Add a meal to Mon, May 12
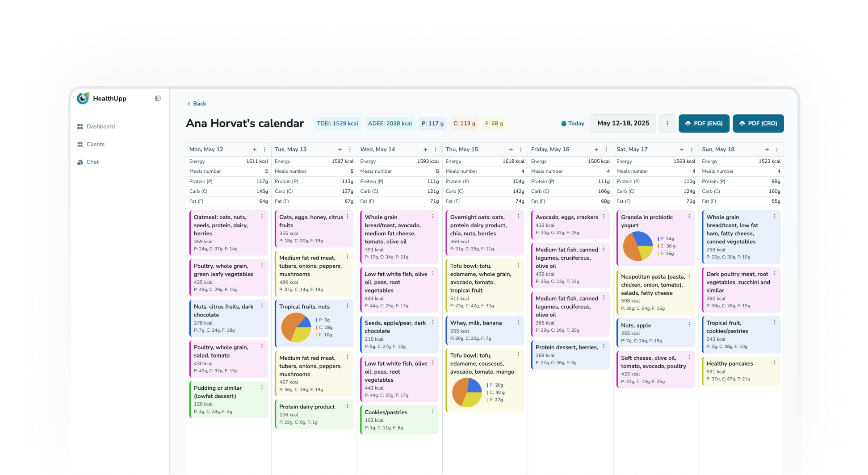 [255, 150]
